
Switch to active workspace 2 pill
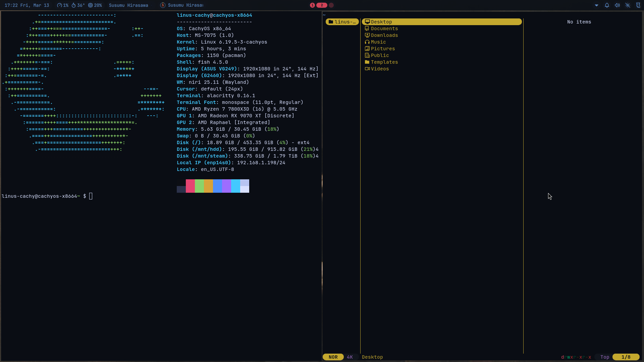tap(322, 5)
